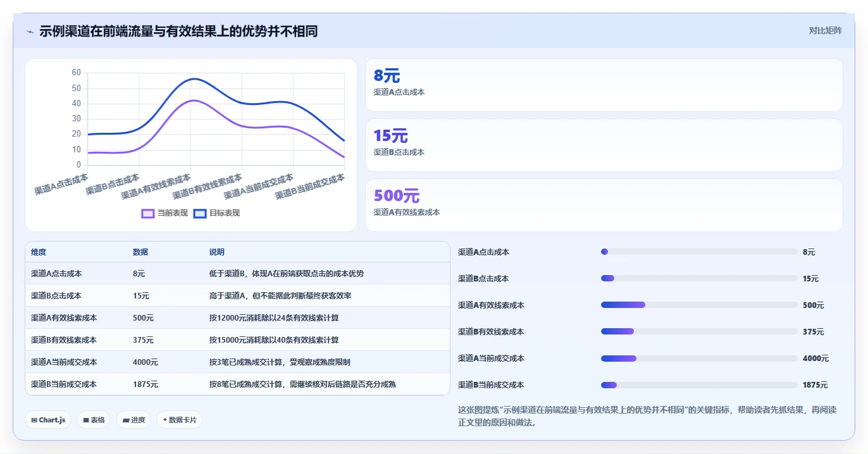868x454 pixels.
Task: Click the 对比矩阵 label in header
Action: pos(826,30)
